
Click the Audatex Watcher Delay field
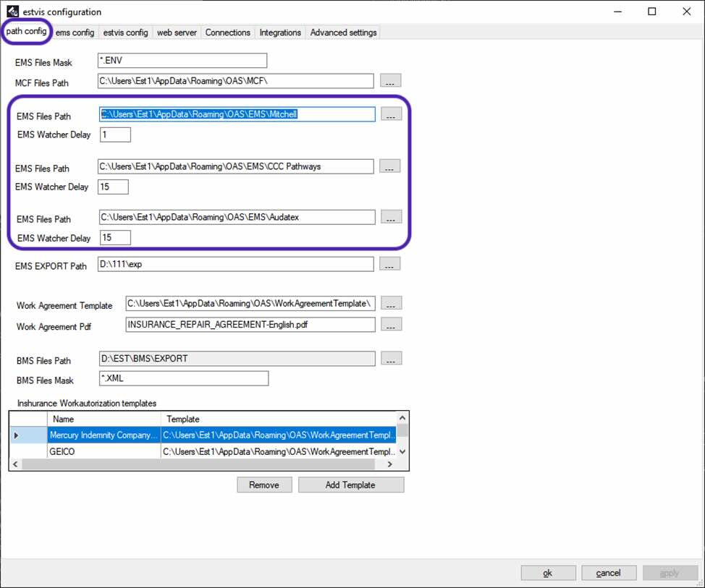pos(115,238)
